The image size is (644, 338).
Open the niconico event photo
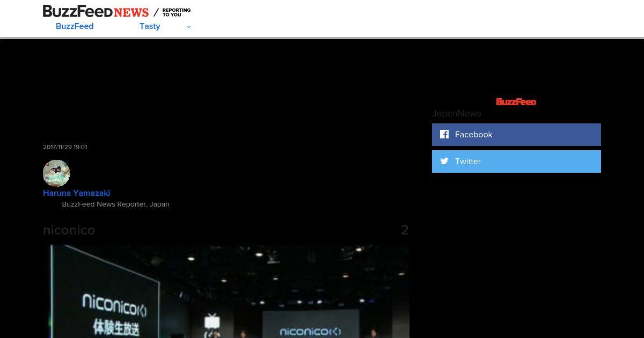tap(226, 291)
